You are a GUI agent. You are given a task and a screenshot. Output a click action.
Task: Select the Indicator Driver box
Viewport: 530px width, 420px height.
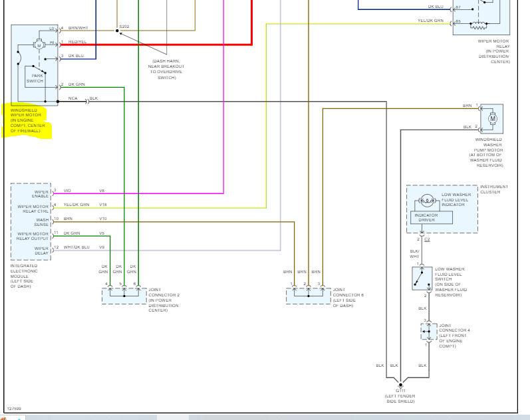point(426,217)
